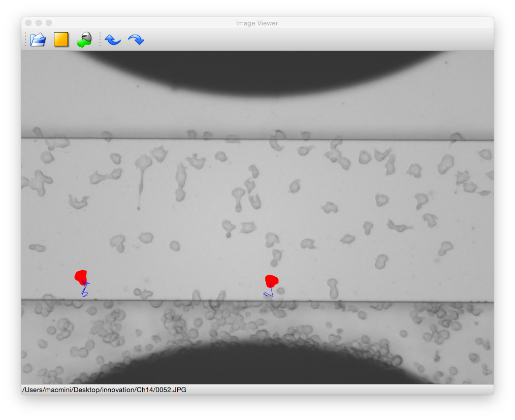The height and width of the screenshot is (420, 515).
Task: Click the blue counter-clockwise arrow icon
Action: [113, 40]
